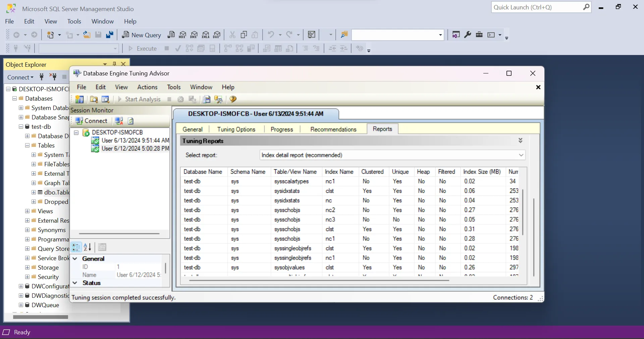
Task: Collapse the General properties group
Action: pos(75,259)
